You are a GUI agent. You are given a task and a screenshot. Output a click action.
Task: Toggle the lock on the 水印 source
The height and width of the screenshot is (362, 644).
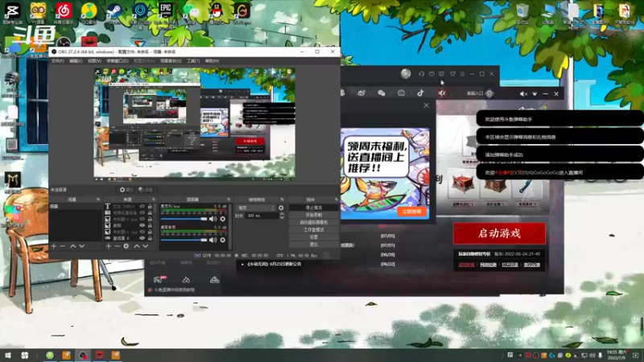[x=150, y=225]
